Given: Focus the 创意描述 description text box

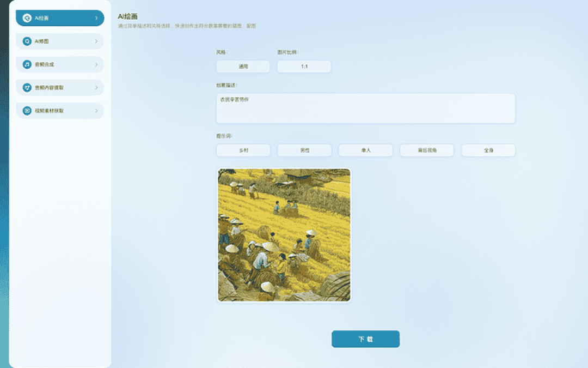Looking at the screenshot, I should pyautogui.click(x=366, y=108).
